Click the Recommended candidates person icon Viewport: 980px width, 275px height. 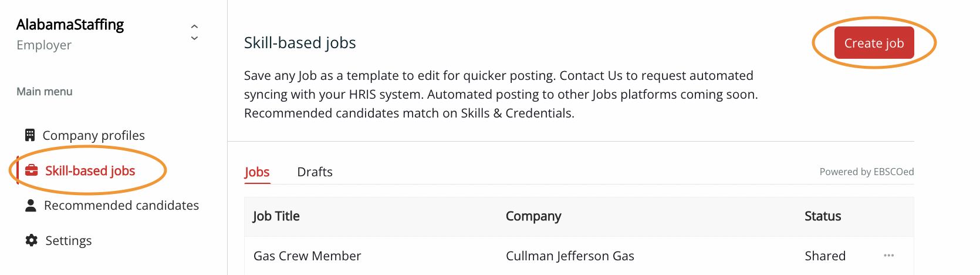point(31,205)
